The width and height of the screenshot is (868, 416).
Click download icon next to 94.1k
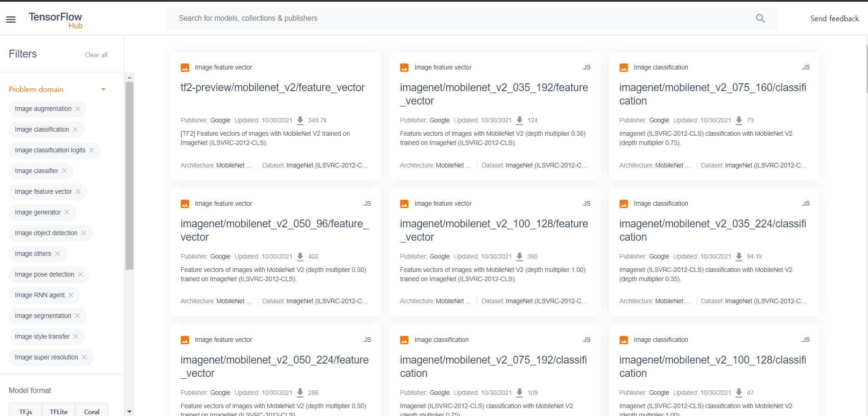pyautogui.click(x=739, y=257)
